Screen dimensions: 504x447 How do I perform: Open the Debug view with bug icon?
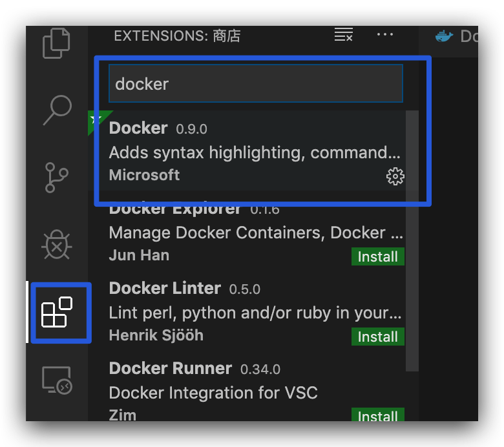point(57,245)
